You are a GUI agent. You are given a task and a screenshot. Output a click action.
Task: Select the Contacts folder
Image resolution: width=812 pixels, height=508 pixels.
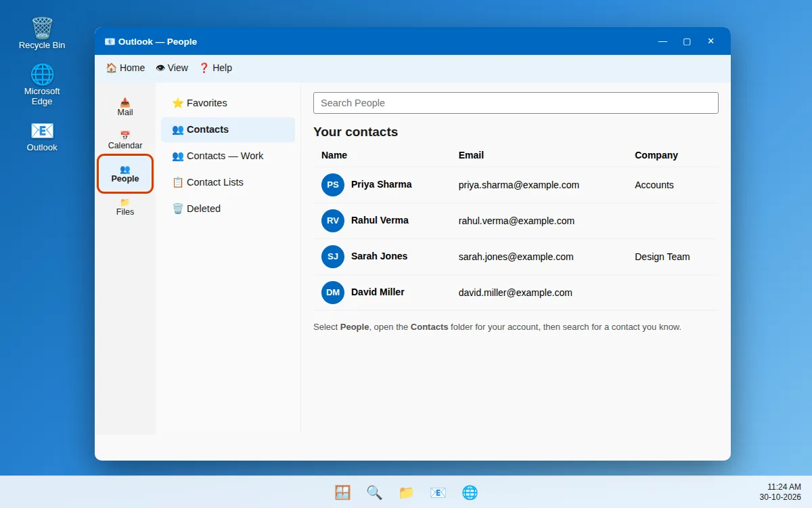[x=228, y=129]
